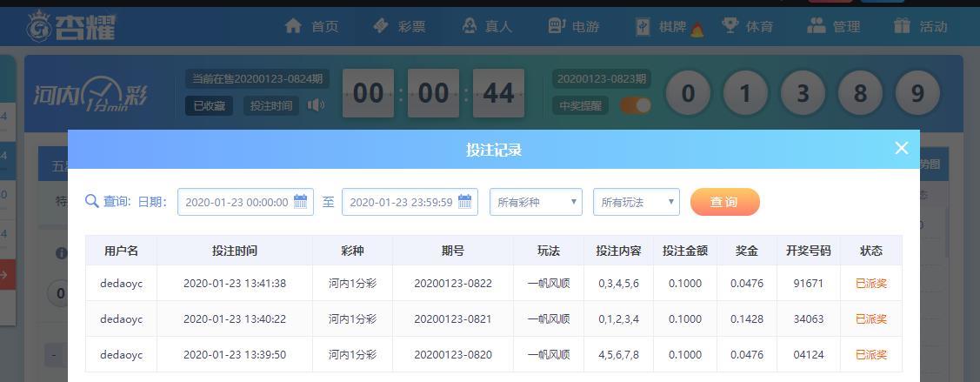Toggle the 中奖提醒 win alert switch
Screen dimensions: 980x382
(x=636, y=105)
